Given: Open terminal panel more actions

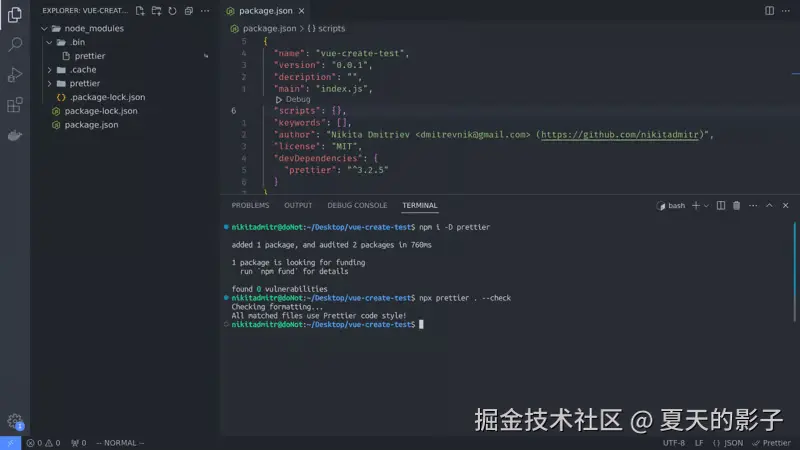Looking at the screenshot, I should pyautogui.click(x=753, y=206).
